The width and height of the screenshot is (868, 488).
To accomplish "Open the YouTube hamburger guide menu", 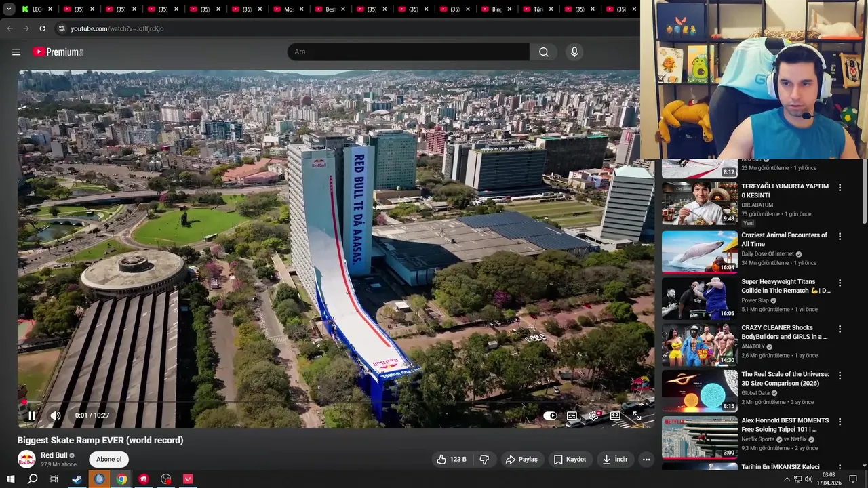I will 16,52.
